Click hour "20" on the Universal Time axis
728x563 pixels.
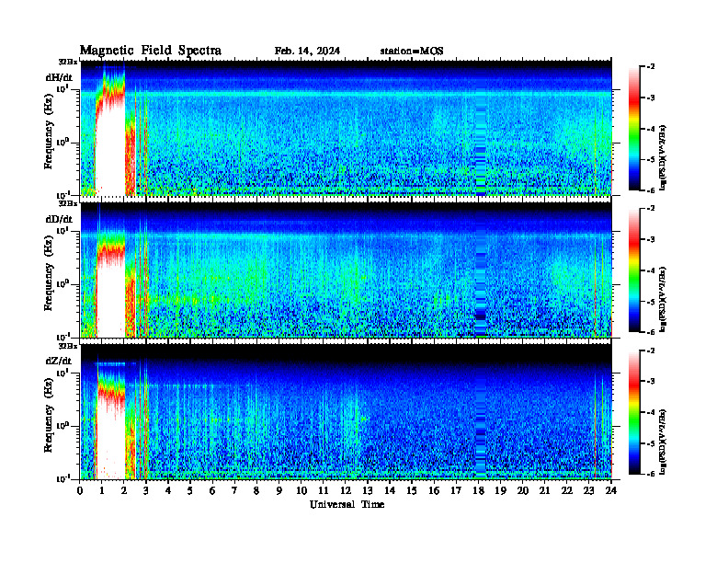(x=523, y=491)
